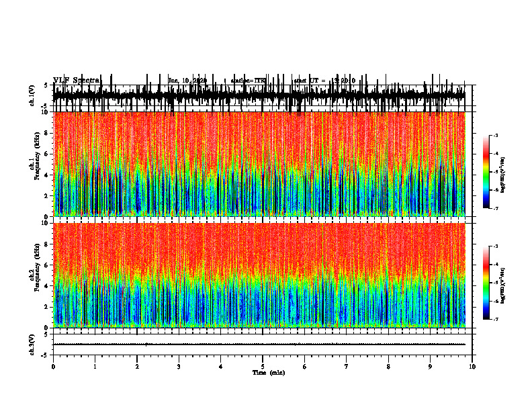
Task: Click the ch.1 spectrogram "6" kHz tick
Action: click(46, 154)
